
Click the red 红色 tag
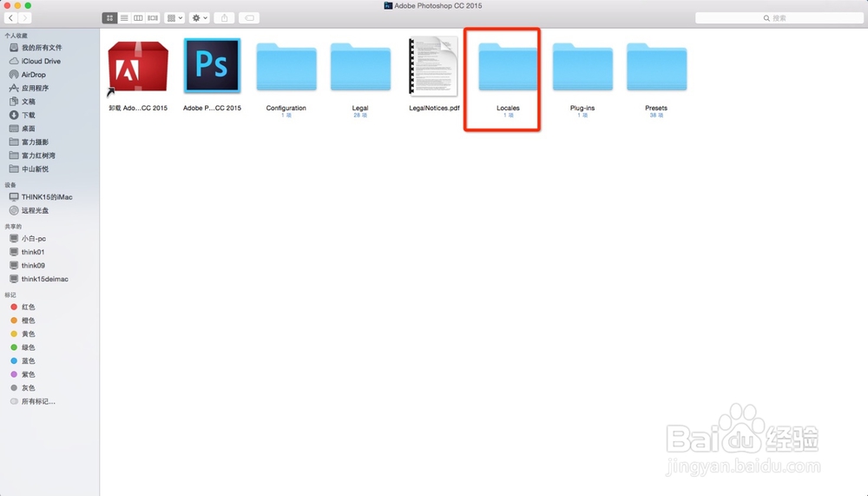(28, 307)
